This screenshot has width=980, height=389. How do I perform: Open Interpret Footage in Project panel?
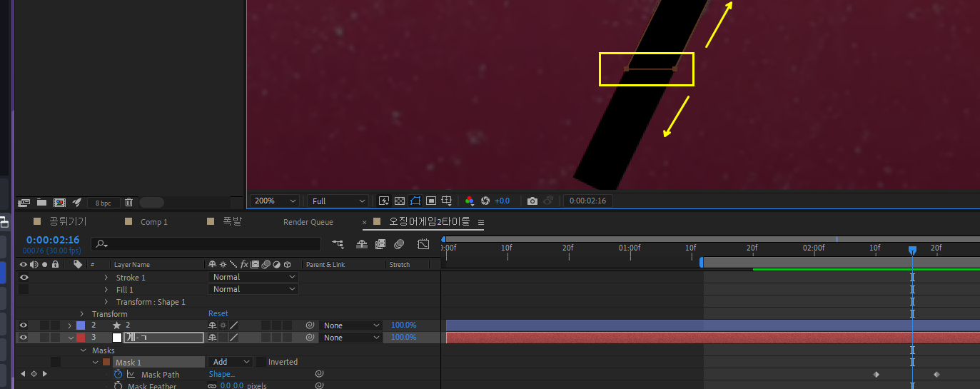24,203
